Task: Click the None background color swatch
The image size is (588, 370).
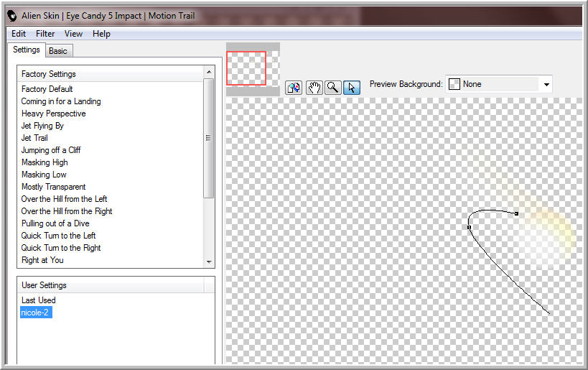Action: (x=454, y=84)
